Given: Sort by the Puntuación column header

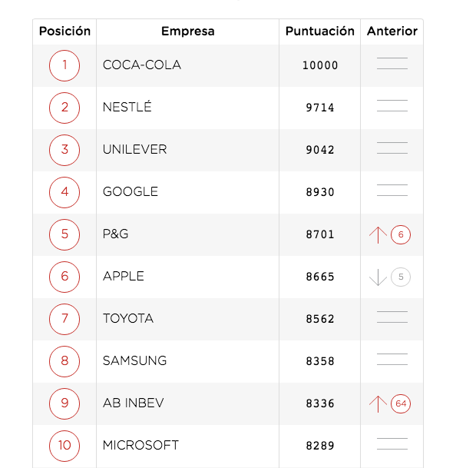Looking at the screenshot, I should (x=319, y=32).
